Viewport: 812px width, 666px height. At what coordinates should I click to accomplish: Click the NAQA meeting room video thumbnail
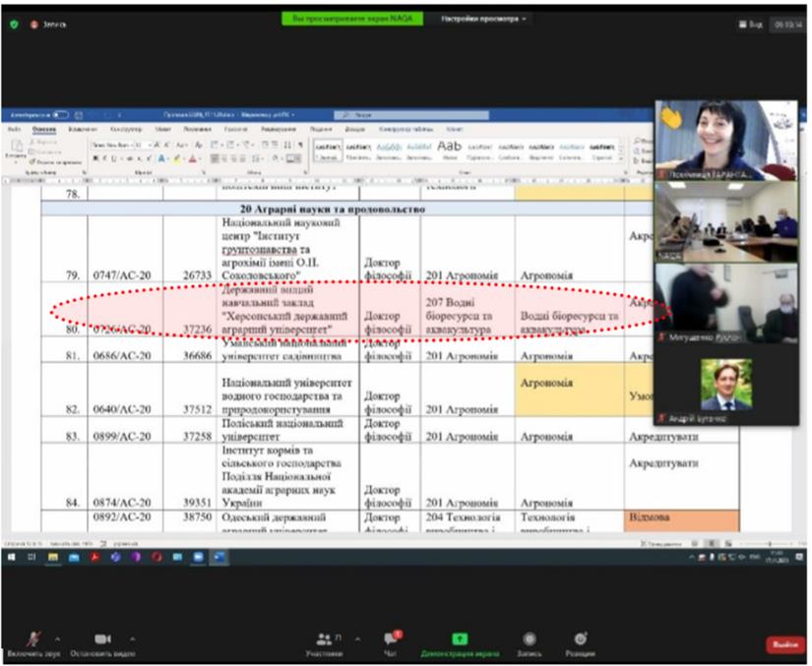pyautogui.click(x=726, y=222)
